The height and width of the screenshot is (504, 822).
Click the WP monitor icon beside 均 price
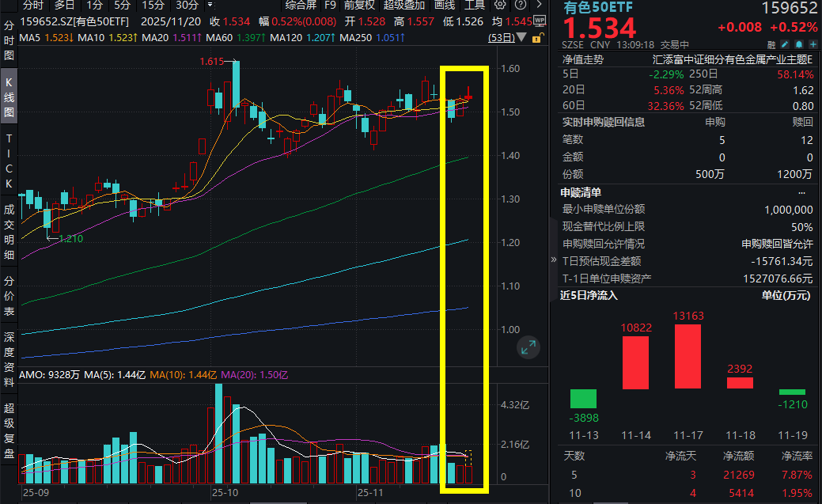(540, 21)
